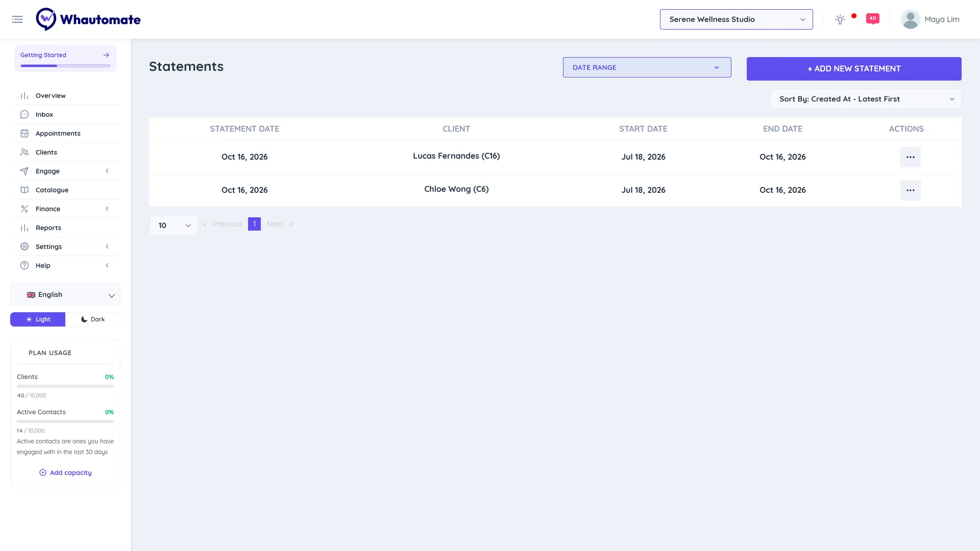The image size is (980, 551).
Task: Click the Maya Lim profile avatar
Action: (x=910, y=19)
